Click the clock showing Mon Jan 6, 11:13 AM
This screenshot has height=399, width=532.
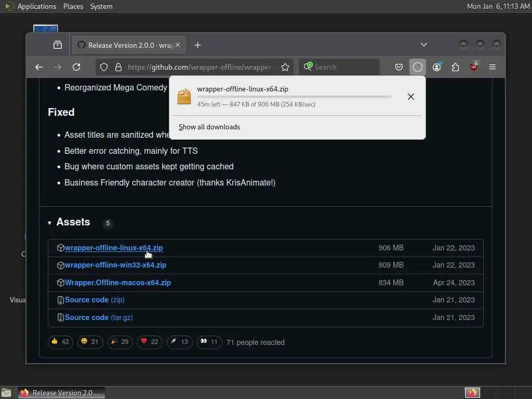pyautogui.click(x=498, y=6)
